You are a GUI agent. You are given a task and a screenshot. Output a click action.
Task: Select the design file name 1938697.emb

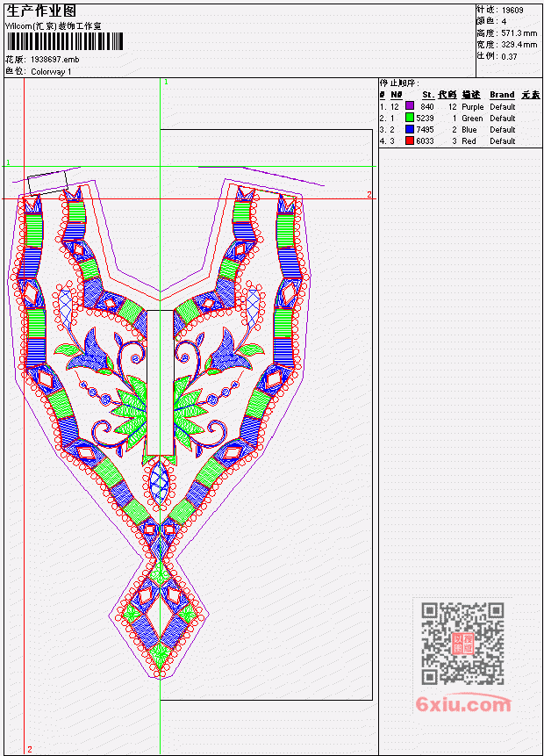pyautogui.click(x=55, y=60)
